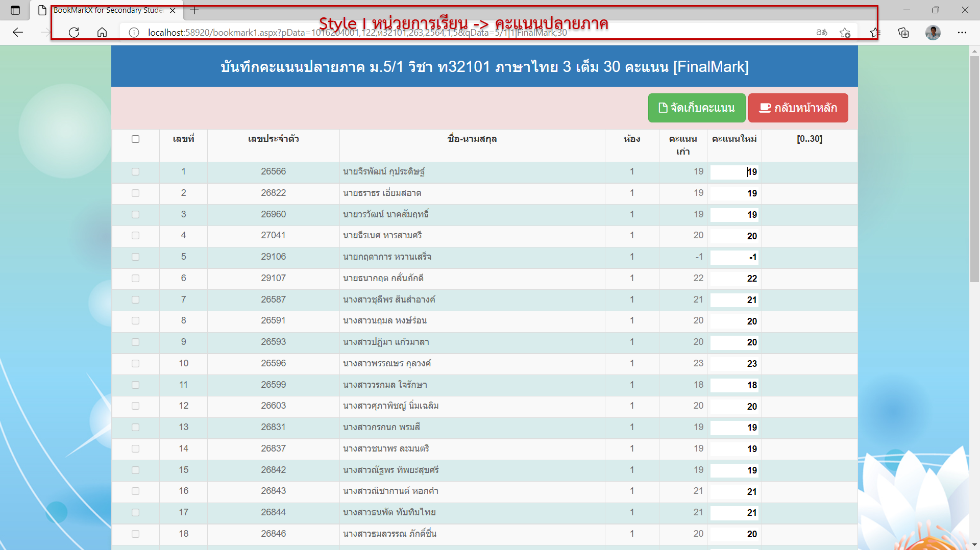Go to browser home page icon
The width and height of the screenshot is (980, 550).
click(102, 33)
